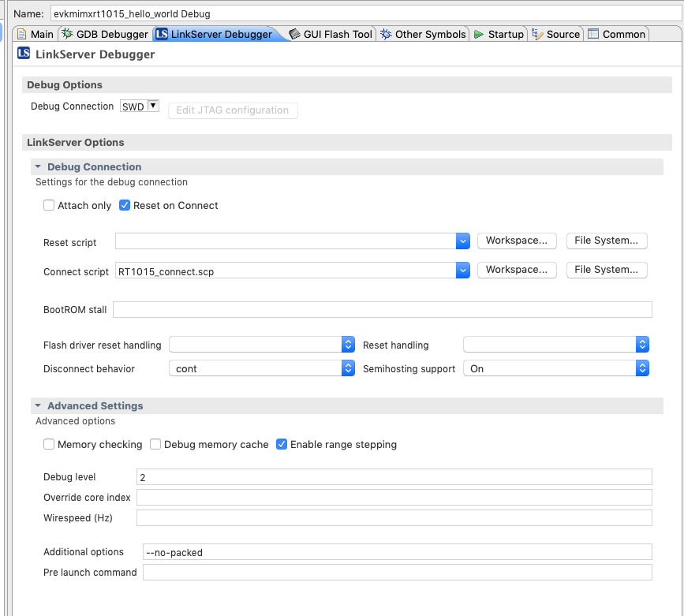Collapse the Advanced Settings section

point(38,405)
